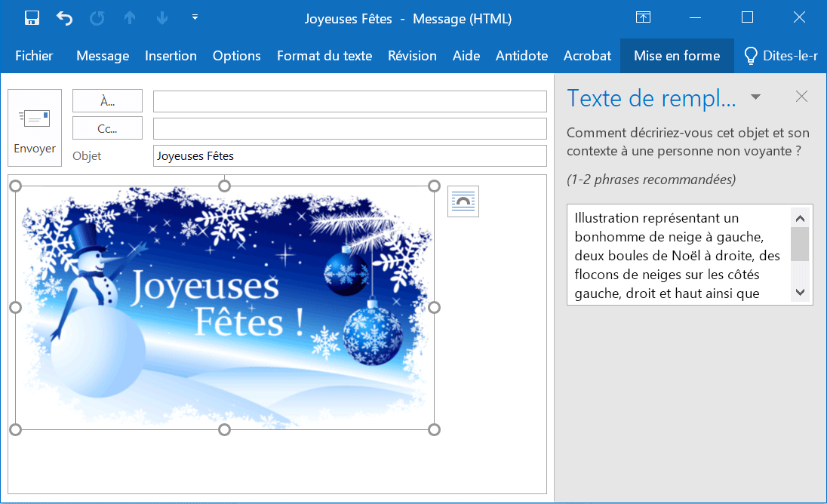Click in the Objet subject field
The width and height of the screenshot is (827, 504).
[x=349, y=156]
